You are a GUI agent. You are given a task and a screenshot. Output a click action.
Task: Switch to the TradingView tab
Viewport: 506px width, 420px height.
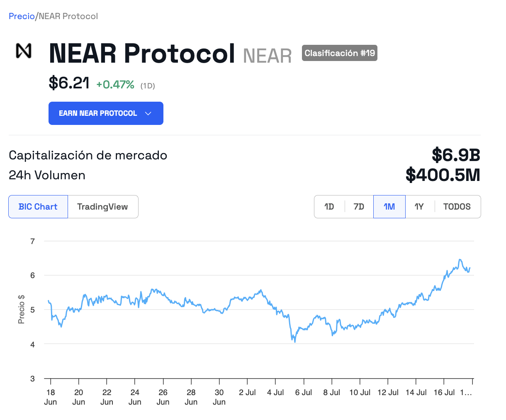pyautogui.click(x=102, y=207)
